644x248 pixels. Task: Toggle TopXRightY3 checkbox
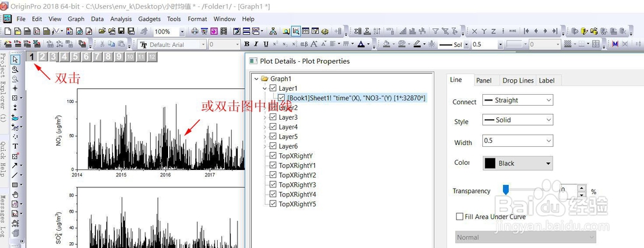[x=272, y=185]
